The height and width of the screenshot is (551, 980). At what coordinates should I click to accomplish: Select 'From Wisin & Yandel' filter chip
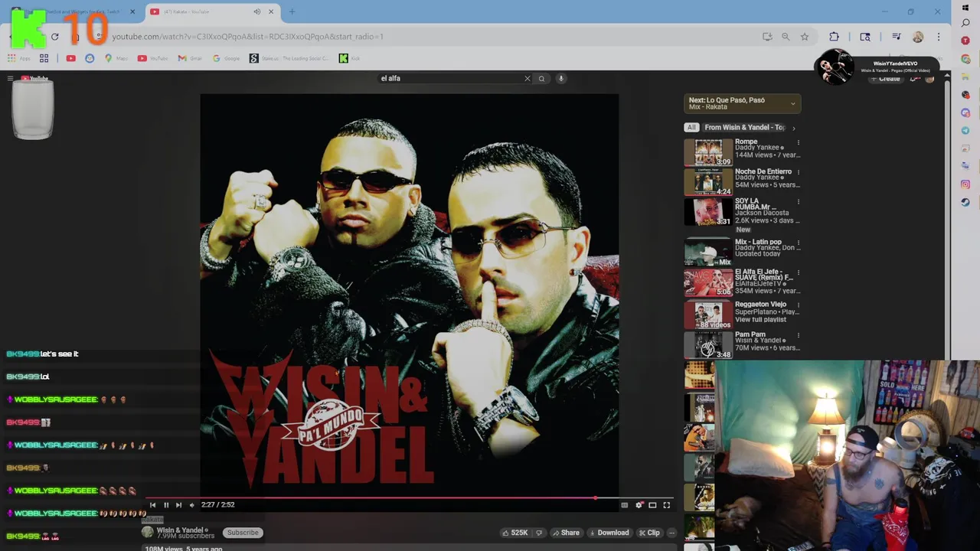(744, 128)
